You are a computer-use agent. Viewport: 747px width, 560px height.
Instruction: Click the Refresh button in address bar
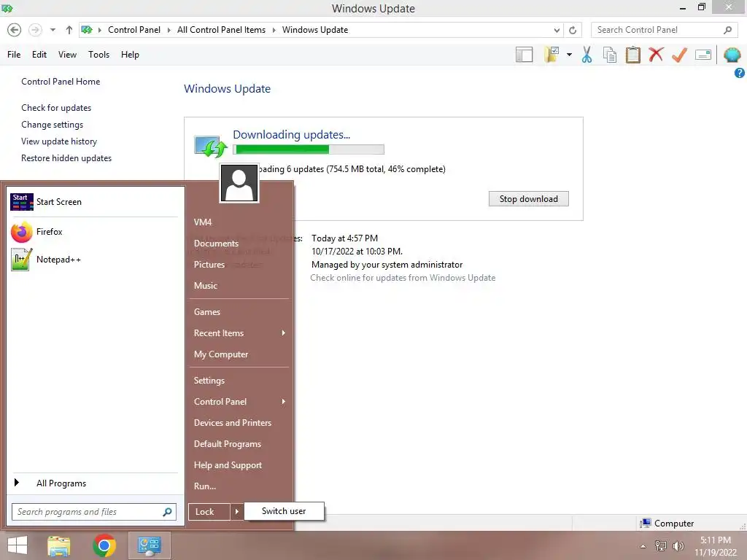[573, 30]
